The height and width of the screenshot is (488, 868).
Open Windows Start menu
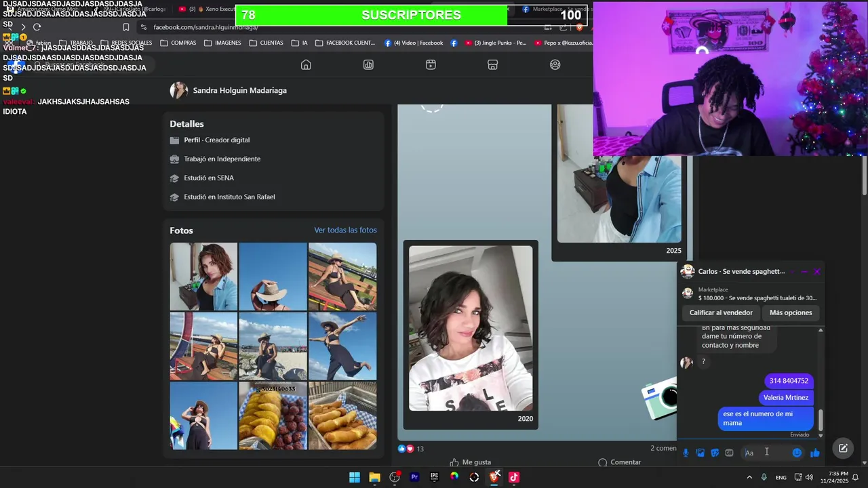[355, 477]
